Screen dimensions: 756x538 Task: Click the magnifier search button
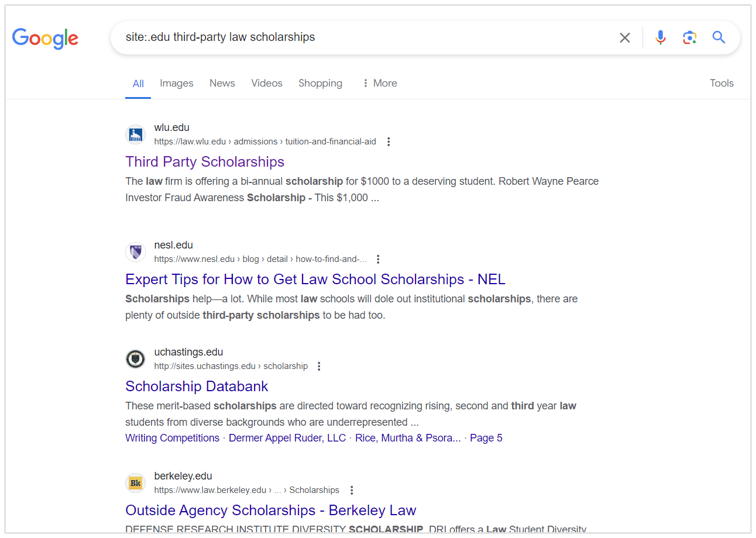click(719, 38)
